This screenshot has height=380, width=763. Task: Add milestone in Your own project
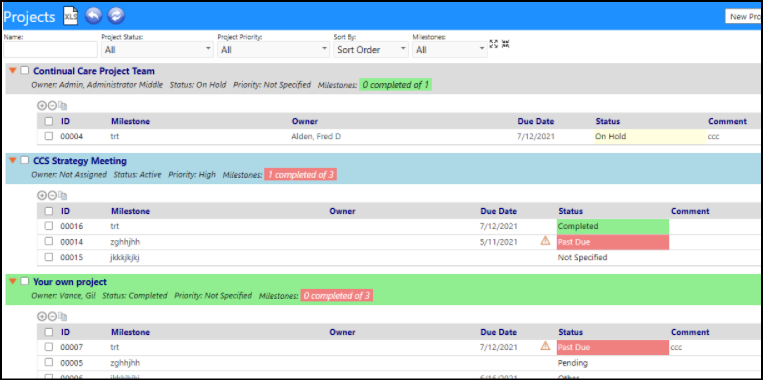tap(42, 317)
